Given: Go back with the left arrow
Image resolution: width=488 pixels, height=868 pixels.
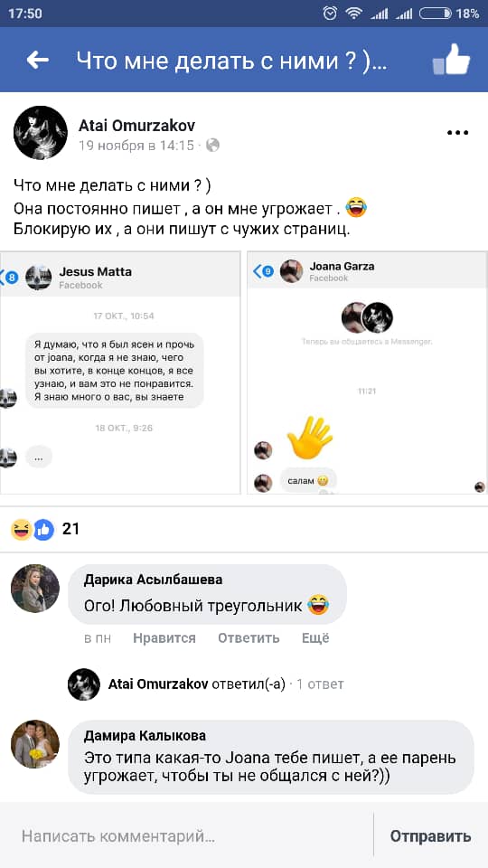Looking at the screenshot, I should click(37, 60).
